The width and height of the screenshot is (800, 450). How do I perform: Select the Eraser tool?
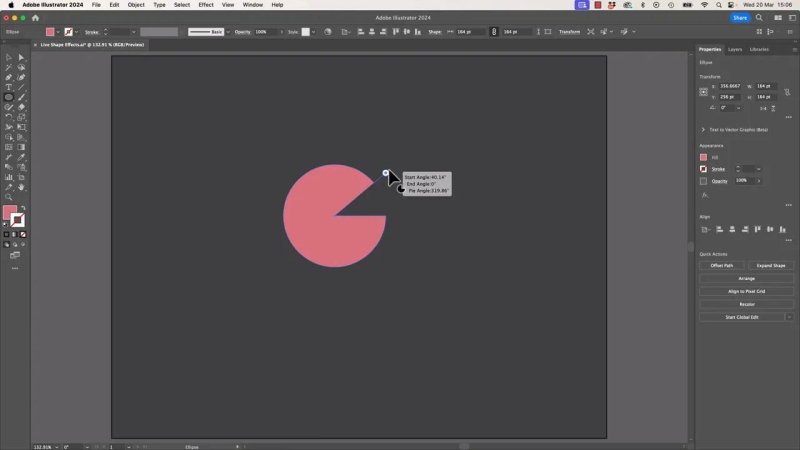[21, 107]
